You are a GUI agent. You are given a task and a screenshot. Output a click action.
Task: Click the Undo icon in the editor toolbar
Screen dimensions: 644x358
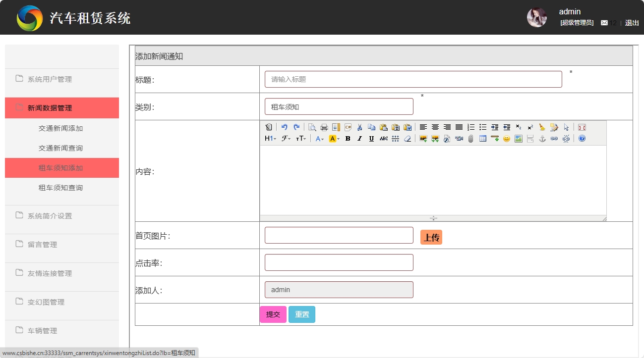pos(286,127)
